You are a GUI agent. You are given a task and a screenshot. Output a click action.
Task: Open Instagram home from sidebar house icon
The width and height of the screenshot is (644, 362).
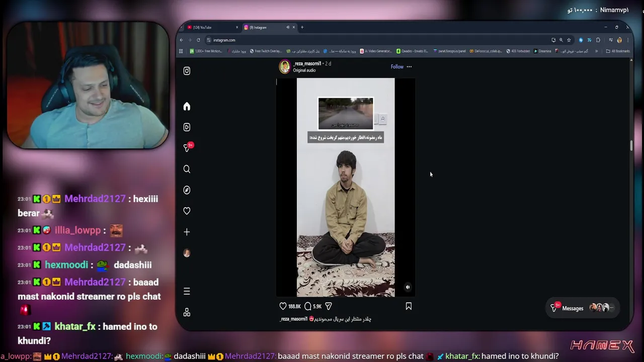(x=187, y=107)
